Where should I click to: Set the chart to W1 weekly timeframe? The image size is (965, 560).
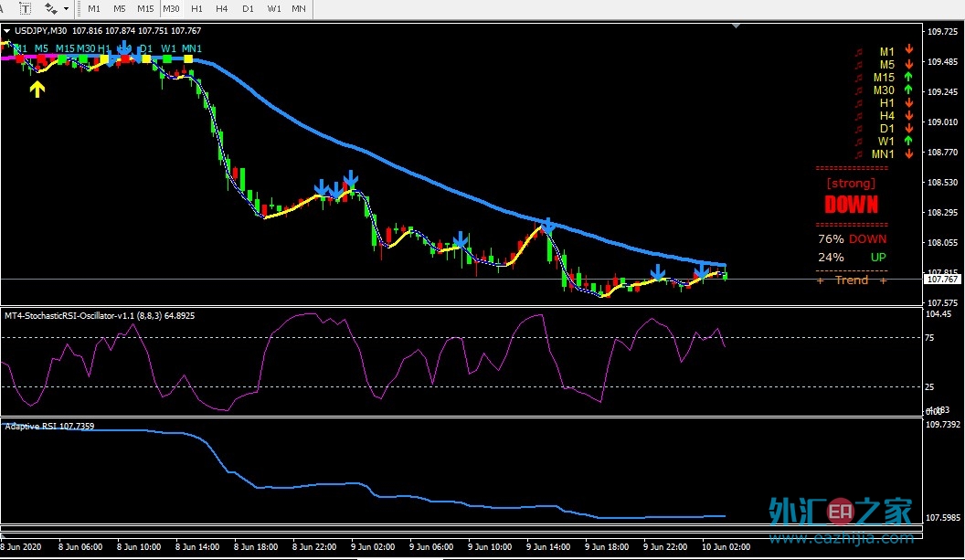[x=274, y=8]
